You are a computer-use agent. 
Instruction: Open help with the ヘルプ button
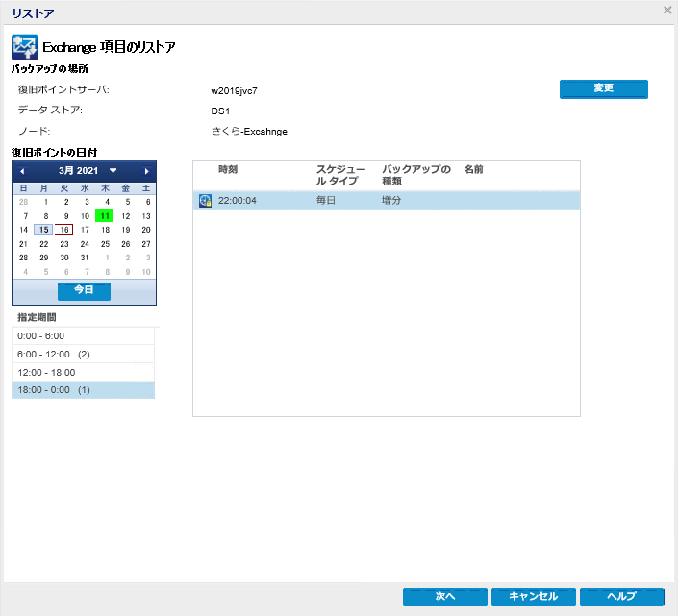pos(622,597)
